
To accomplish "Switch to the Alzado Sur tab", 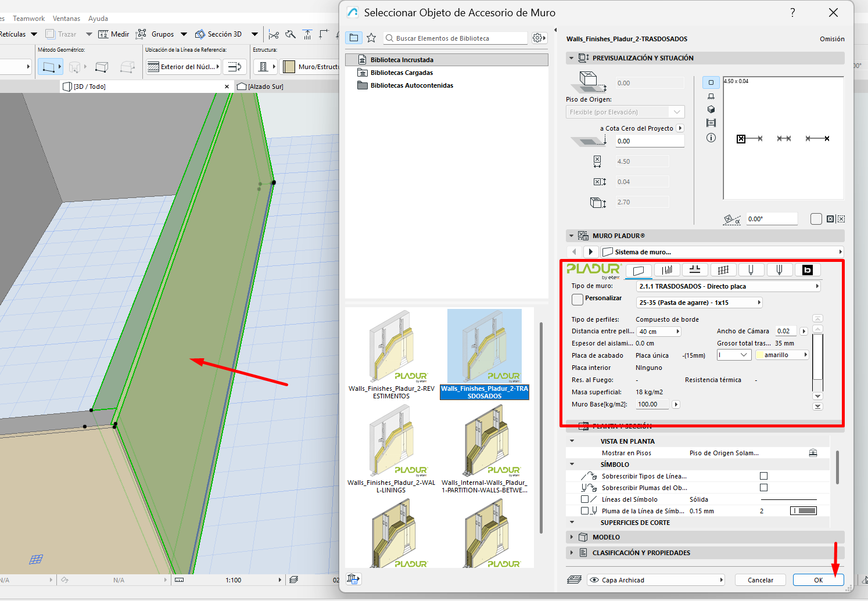I will coord(265,87).
